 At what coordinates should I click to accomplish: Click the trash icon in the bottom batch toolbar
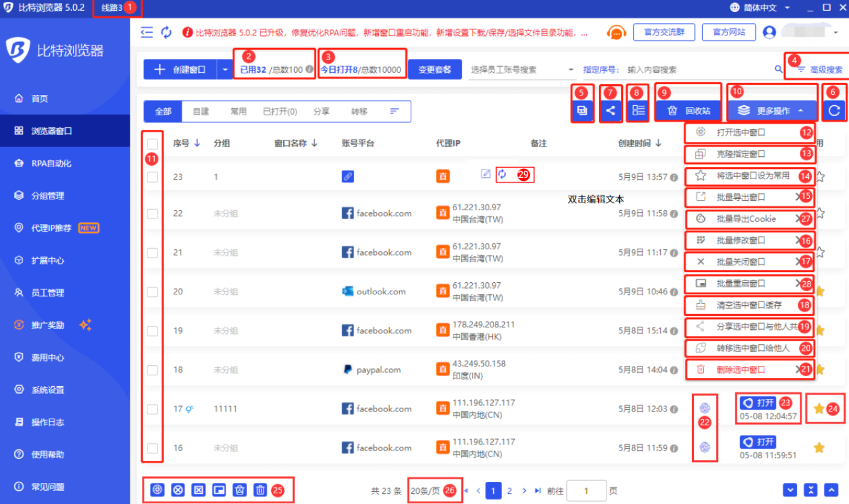(x=259, y=490)
